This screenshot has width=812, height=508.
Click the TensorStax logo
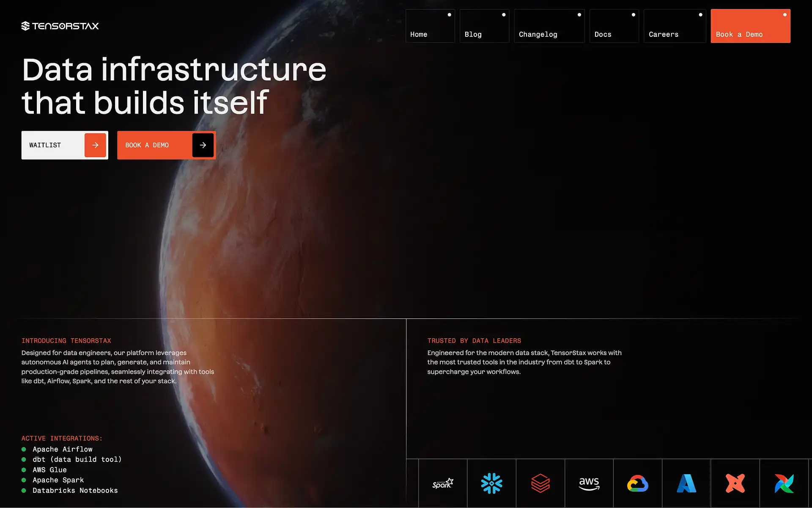point(60,26)
